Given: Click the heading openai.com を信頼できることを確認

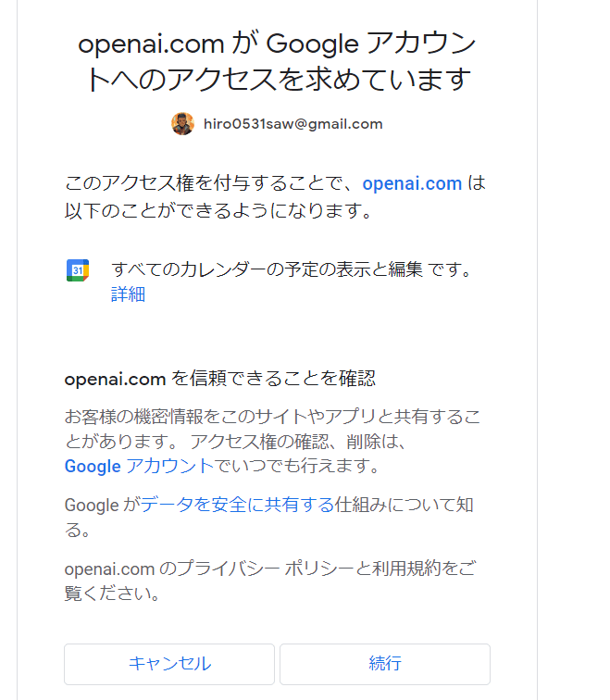Looking at the screenshot, I should click(220, 379).
